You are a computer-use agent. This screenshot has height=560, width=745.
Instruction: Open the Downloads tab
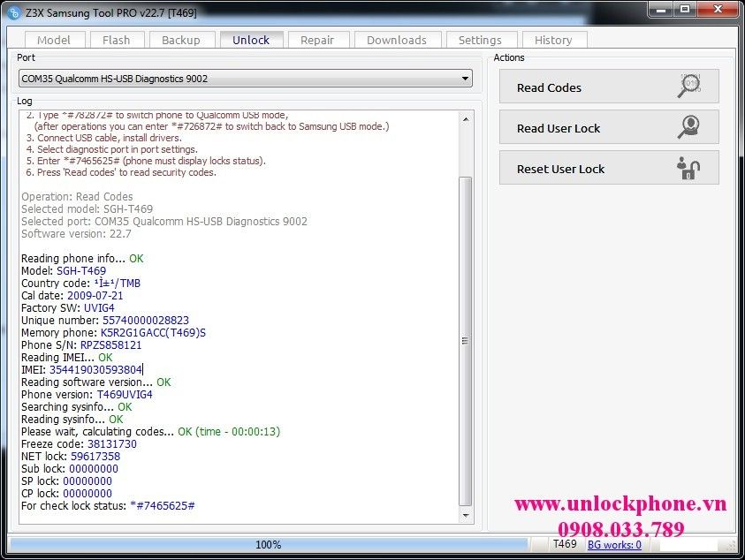(x=397, y=40)
